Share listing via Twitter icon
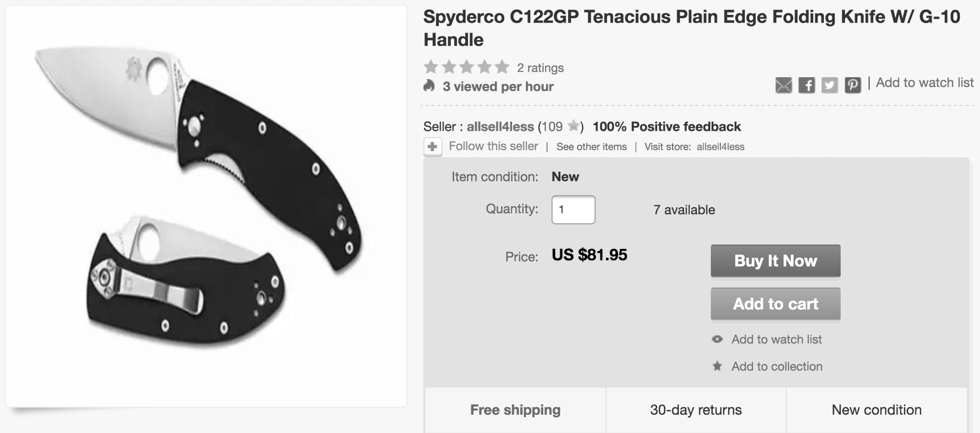980x433 pixels. point(830,86)
